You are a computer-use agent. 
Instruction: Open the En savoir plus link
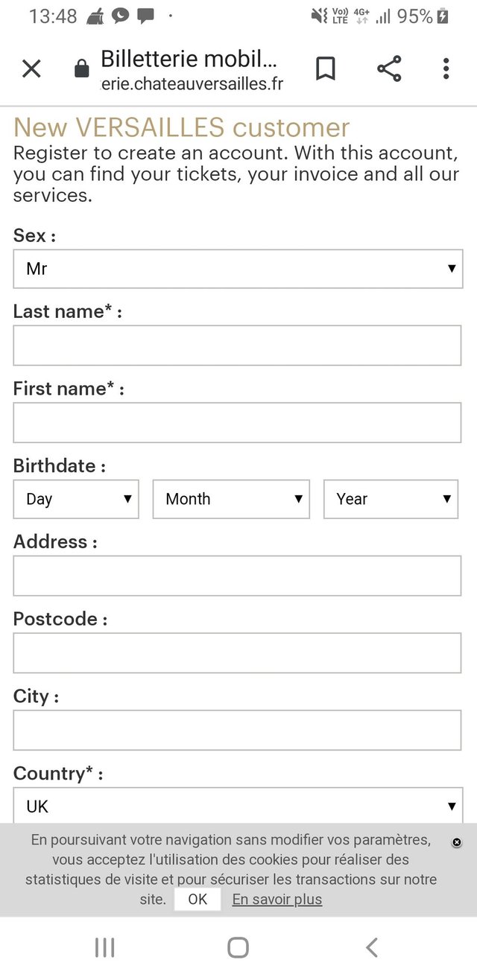click(277, 899)
